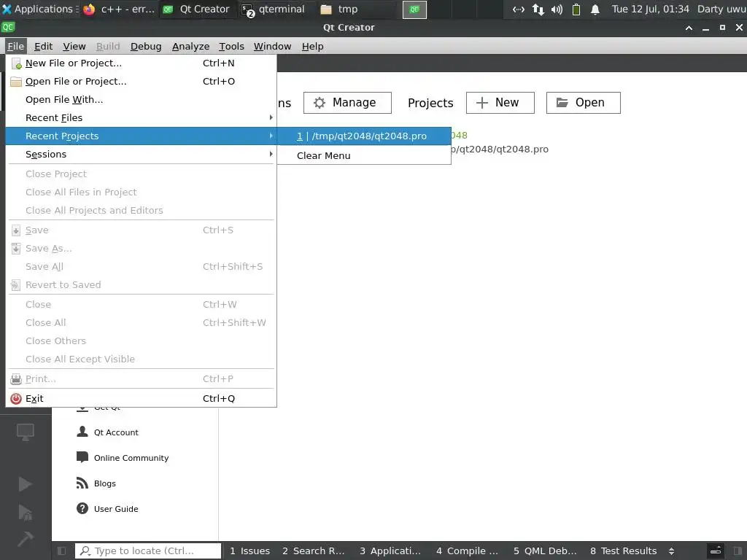Click the Blogs RSS feed icon
Screen dimensions: 747x560
82,483
